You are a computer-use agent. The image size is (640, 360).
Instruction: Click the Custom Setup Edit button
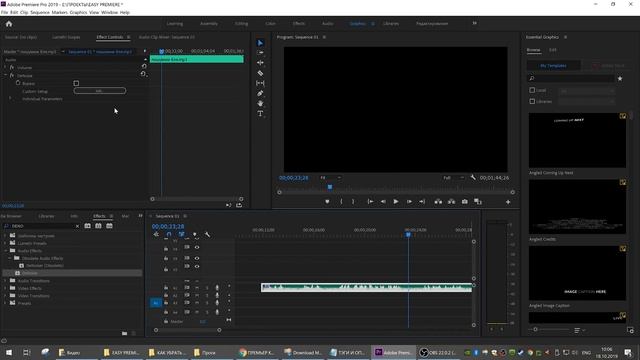pos(100,91)
